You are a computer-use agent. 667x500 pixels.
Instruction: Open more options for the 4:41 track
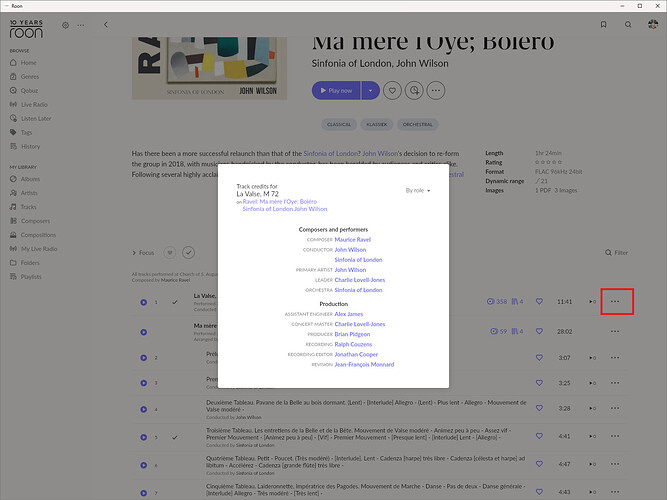pyautogui.click(x=615, y=436)
